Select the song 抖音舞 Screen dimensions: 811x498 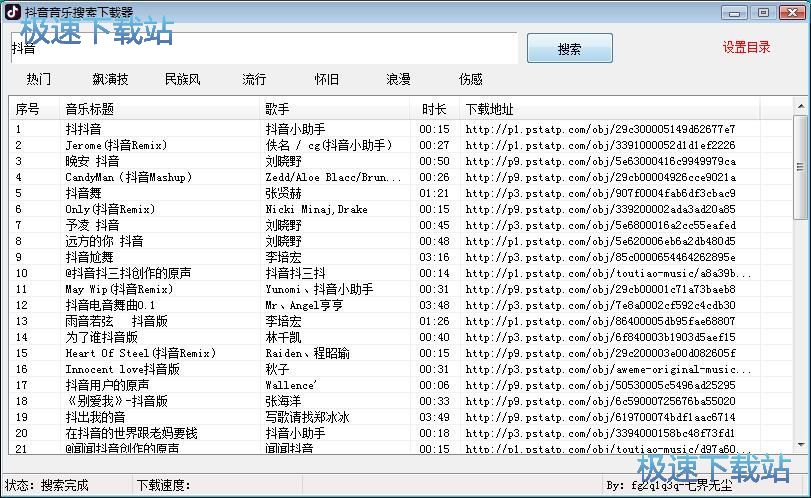[x=83, y=193]
